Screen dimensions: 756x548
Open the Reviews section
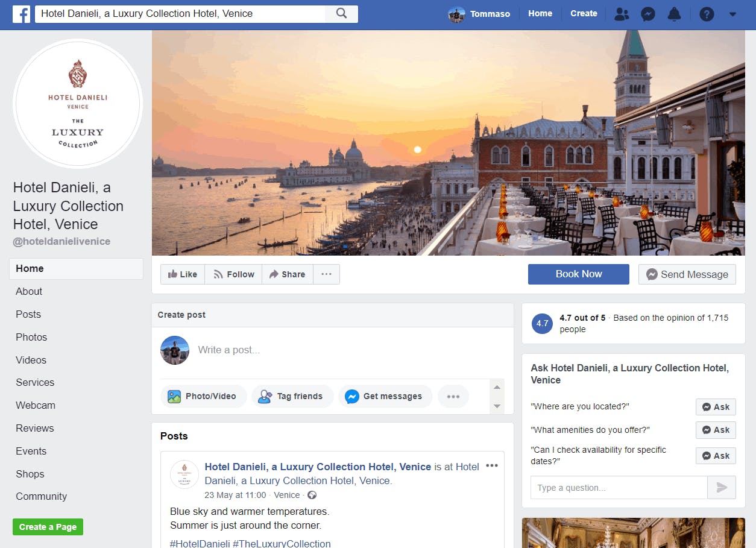(x=35, y=428)
